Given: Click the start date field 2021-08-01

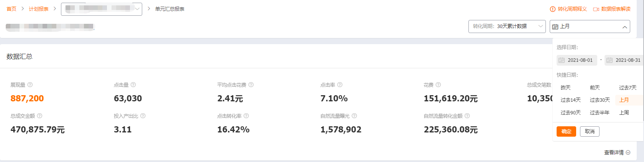Looking at the screenshot, I should coord(577,60).
